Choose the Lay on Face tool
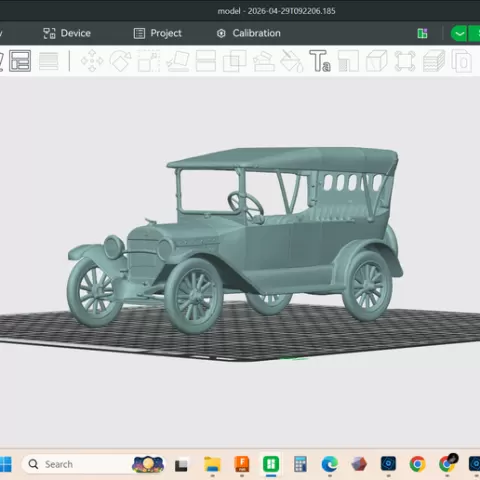Viewport: 480px width, 480px height. tap(178, 61)
